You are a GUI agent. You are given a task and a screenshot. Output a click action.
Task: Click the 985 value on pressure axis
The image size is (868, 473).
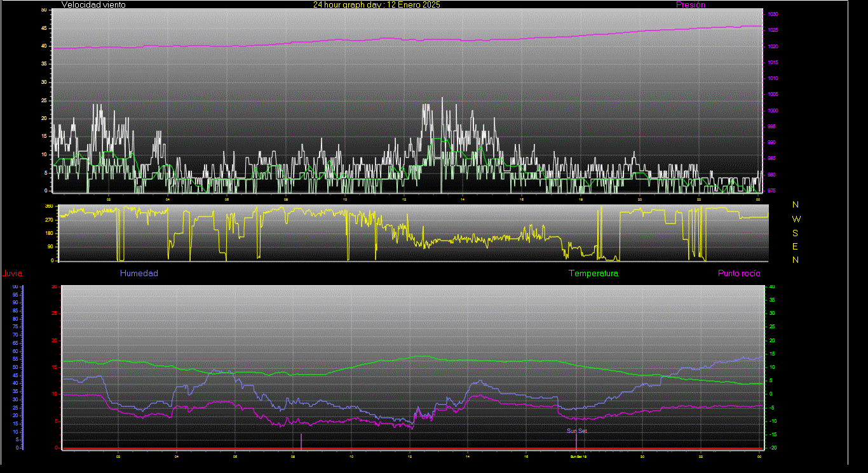pyautogui.click(x=771, y=159)
